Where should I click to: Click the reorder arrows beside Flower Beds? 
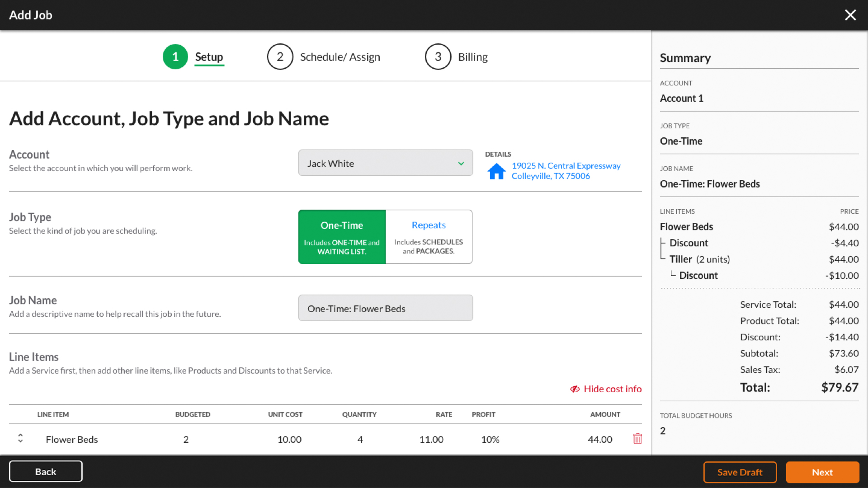pyautogui.click(x=20, y=438)
